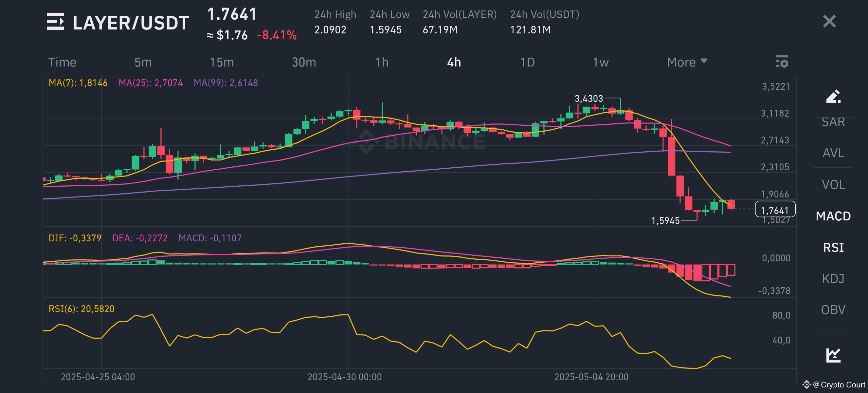The width and height of the screenshot is (868, 393).
Task: Toggle the AVL indicator
Action: tap(833, 153)
